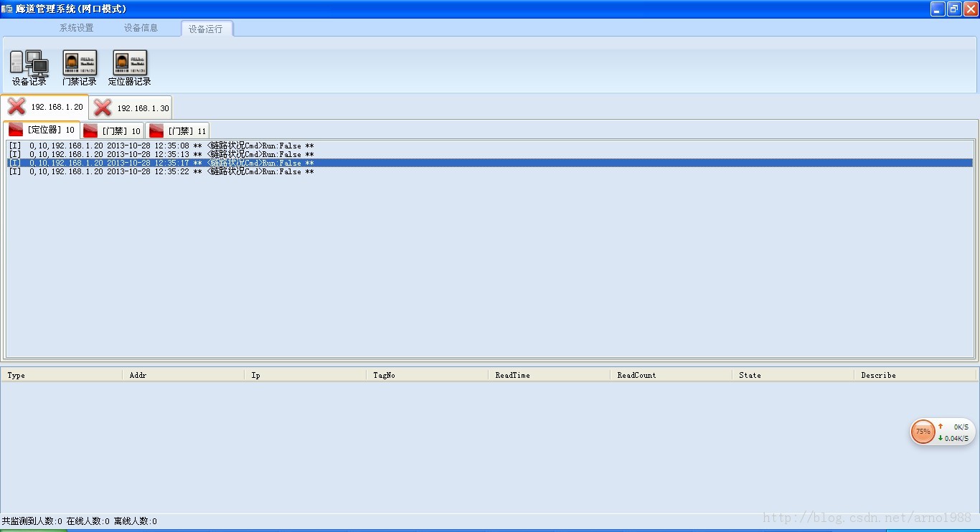Select the 192.168.1.20 device tab

(x=44, y=107)
